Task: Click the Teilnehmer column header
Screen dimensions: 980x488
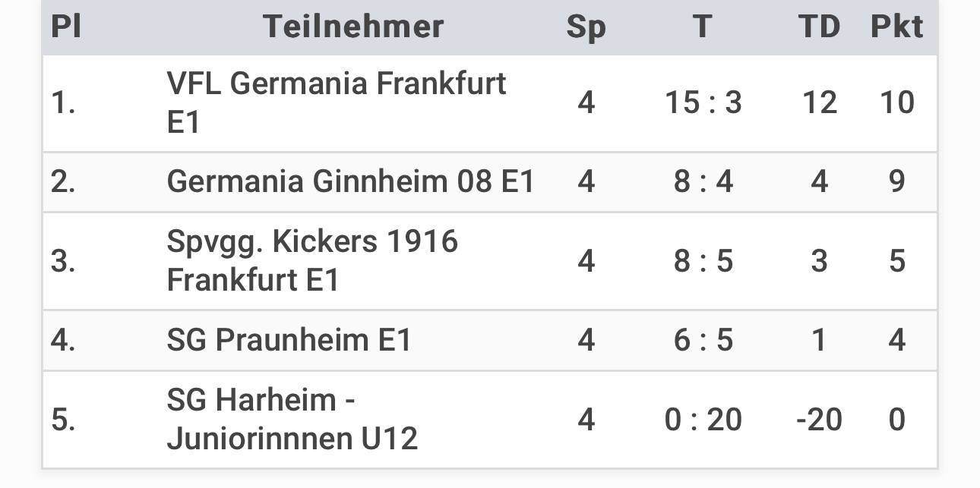Action: [353, 27]
